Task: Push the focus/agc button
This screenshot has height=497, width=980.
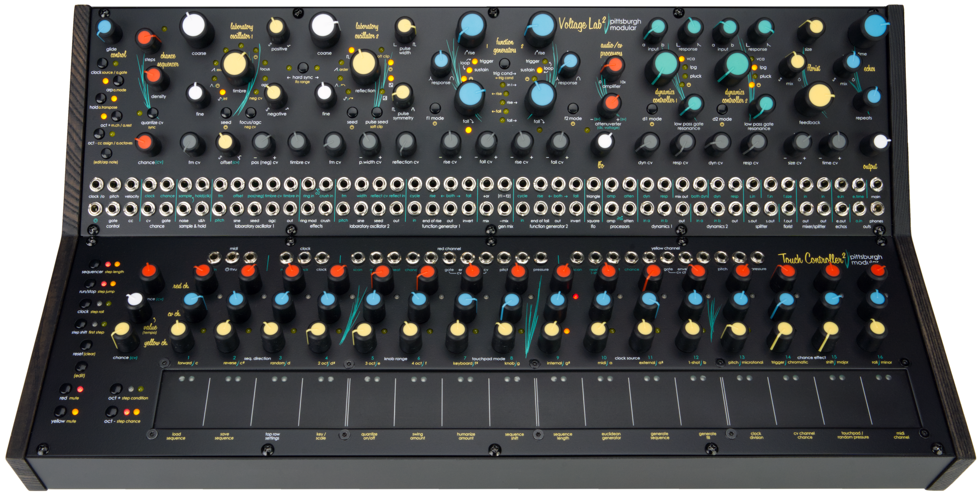Action: pyautogui.click(x=251, y=112)
